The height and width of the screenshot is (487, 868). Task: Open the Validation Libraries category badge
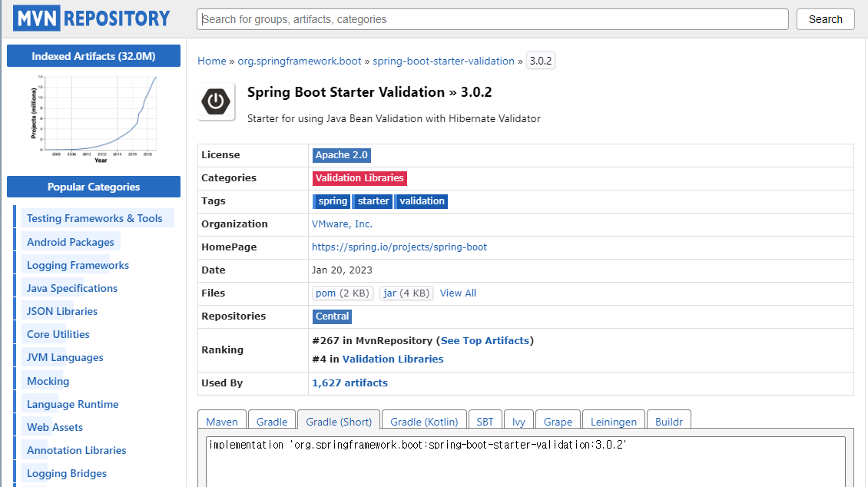pyautogui.click(x=359, y=178)
